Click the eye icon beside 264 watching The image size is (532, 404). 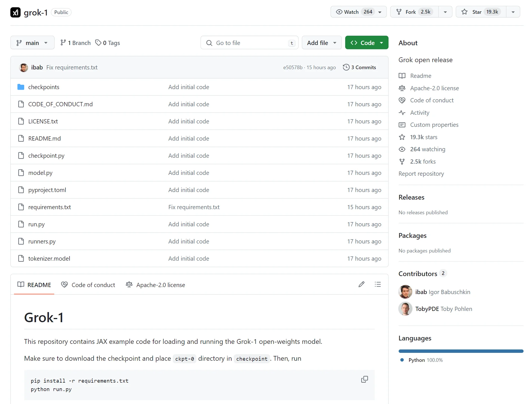[x=402, y=149]
